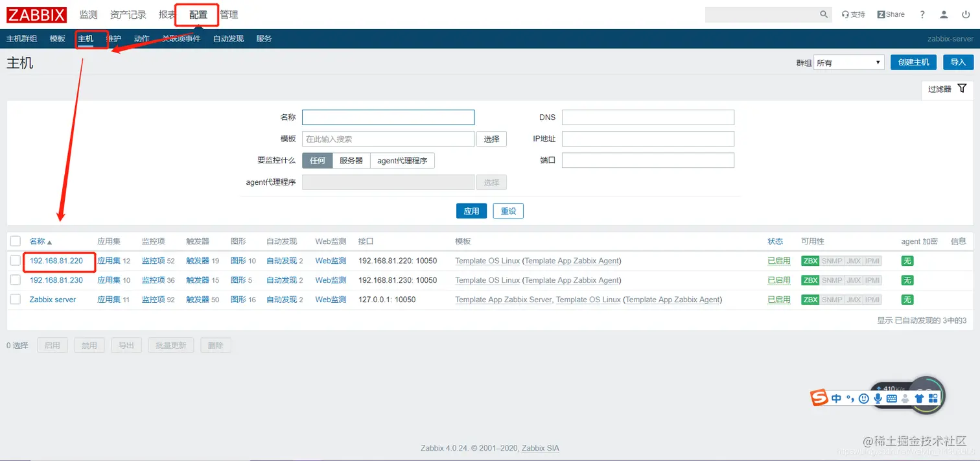Click the ZABBIX logo
Viewport: 980px width, 461px height.
(x=36, y=14)
